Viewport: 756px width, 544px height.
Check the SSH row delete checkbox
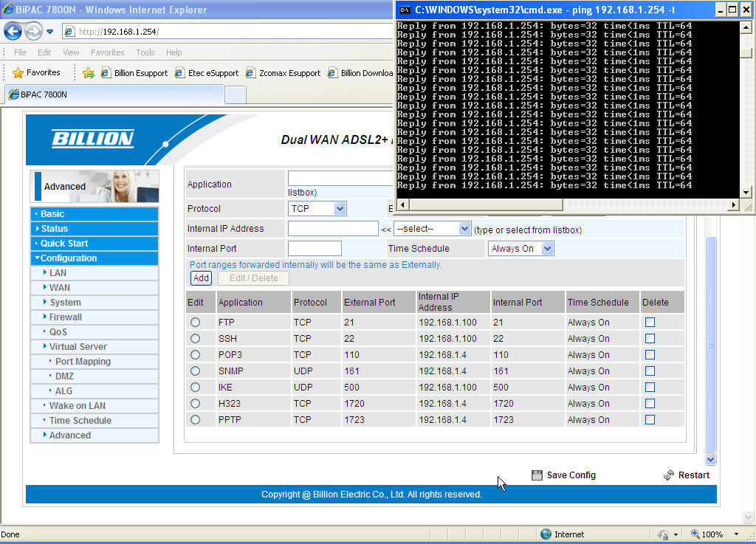650,339
